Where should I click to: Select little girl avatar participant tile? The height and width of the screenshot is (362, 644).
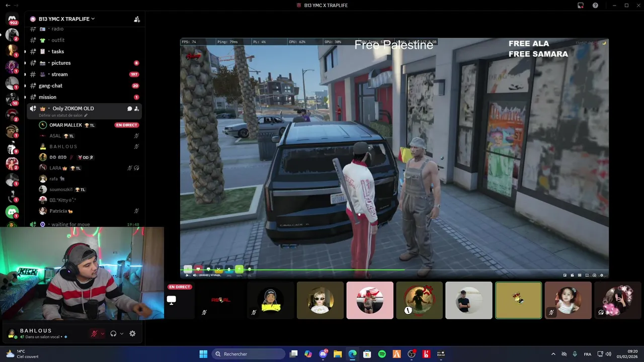(x=568, y=300)
